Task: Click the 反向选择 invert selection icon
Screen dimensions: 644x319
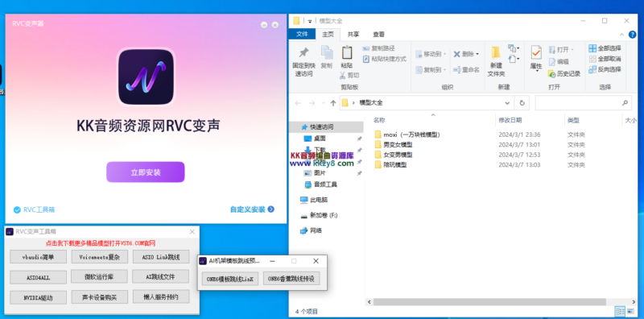Action: 592,69
